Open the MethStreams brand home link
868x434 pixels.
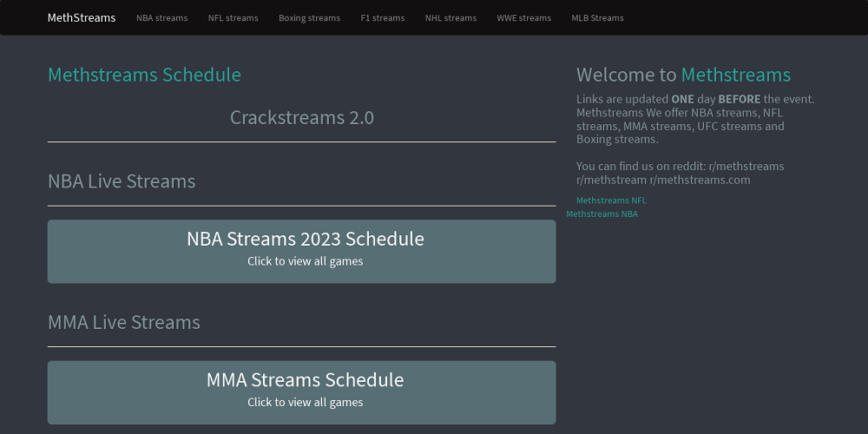82,17
